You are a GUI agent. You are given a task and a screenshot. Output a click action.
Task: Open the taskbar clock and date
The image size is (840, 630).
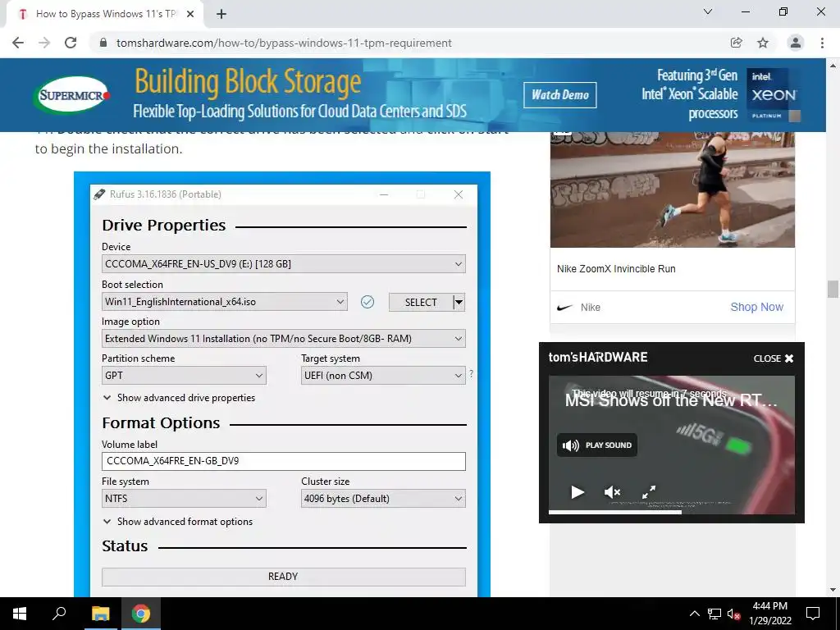coord(769,614)
